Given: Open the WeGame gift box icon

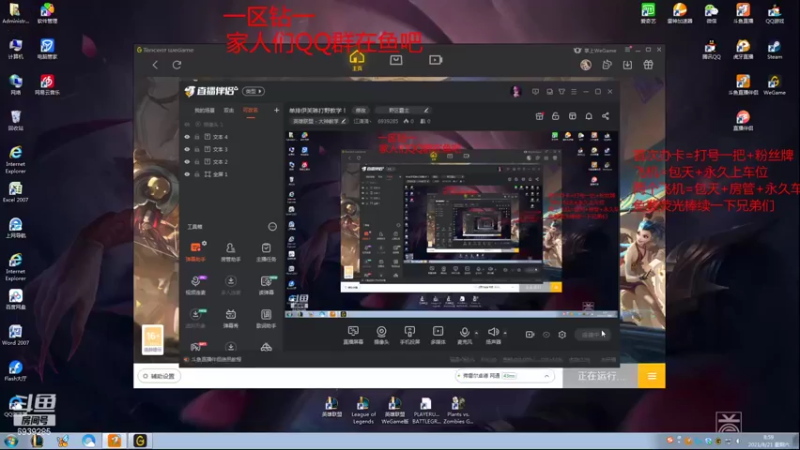Looking at the screenshot, I should coord(648,65).
